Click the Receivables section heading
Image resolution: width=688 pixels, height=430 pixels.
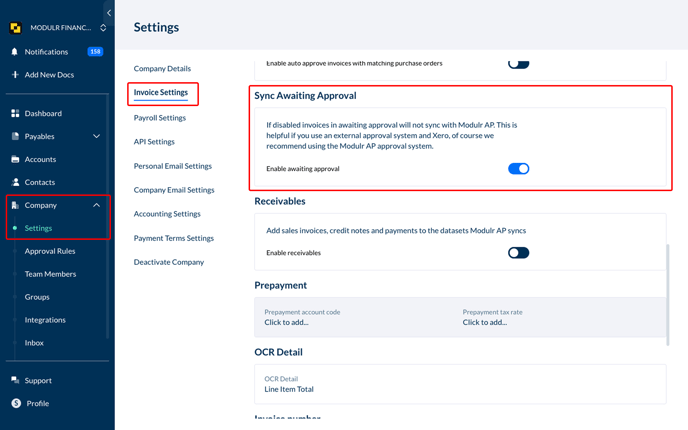[280, 201]
